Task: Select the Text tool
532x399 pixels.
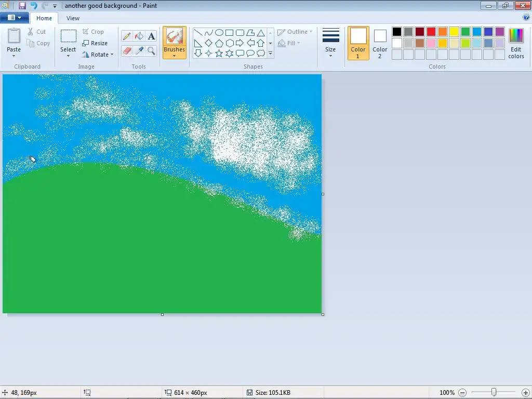Action: pyautogui.click(x=151, y=36)
